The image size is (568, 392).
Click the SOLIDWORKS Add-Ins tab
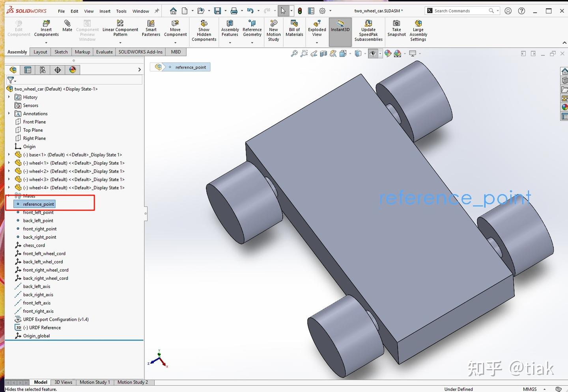click(140, 52)
